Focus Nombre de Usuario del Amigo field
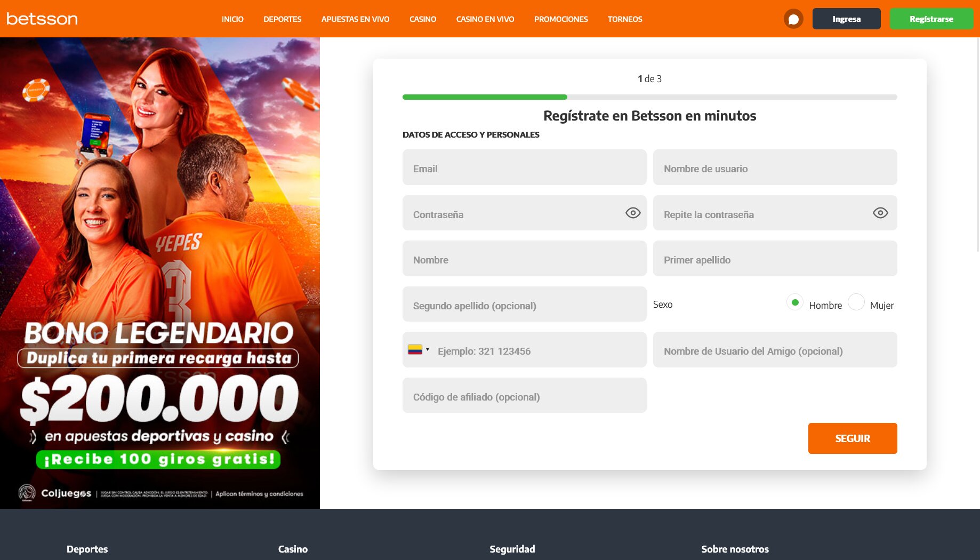This screenshot has width=980, height=560. (x=775, y=350)
